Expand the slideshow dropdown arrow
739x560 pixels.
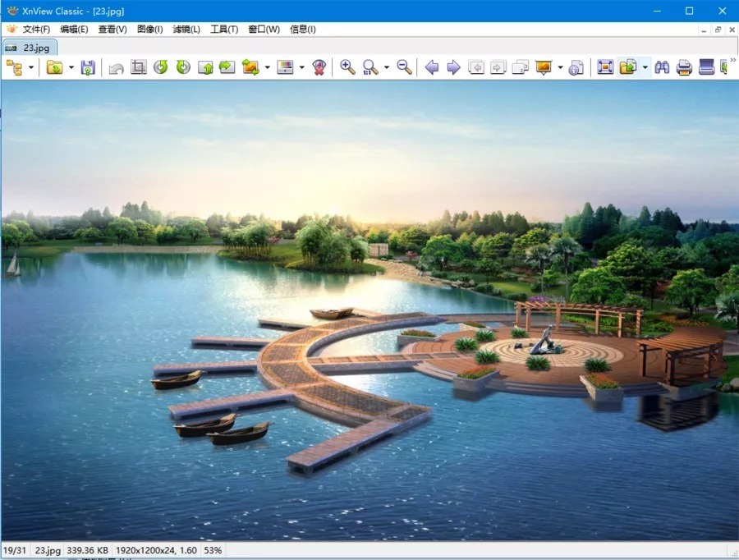tap(560, 67)
